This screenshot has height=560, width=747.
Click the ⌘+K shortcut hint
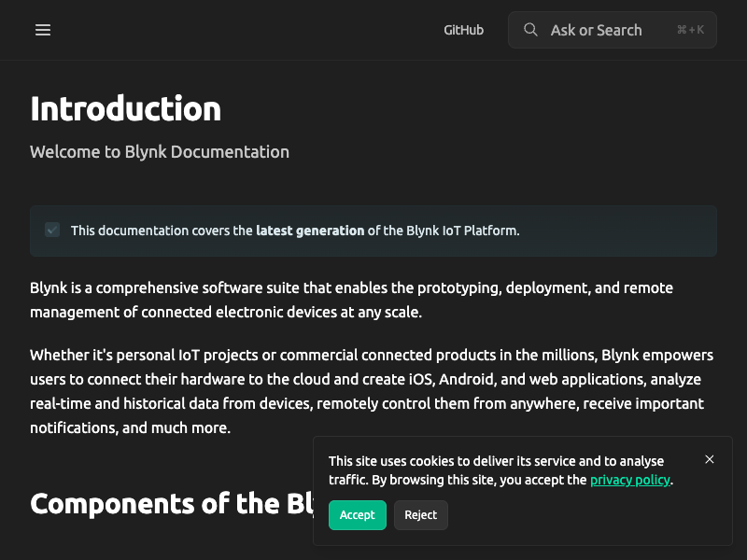690,30
